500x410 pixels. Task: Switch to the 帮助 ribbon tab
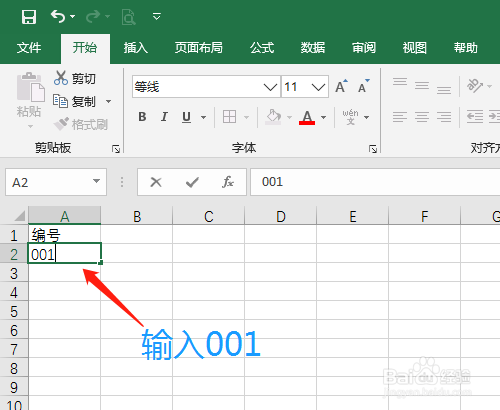pyautogui.click(x=465, y=48)
